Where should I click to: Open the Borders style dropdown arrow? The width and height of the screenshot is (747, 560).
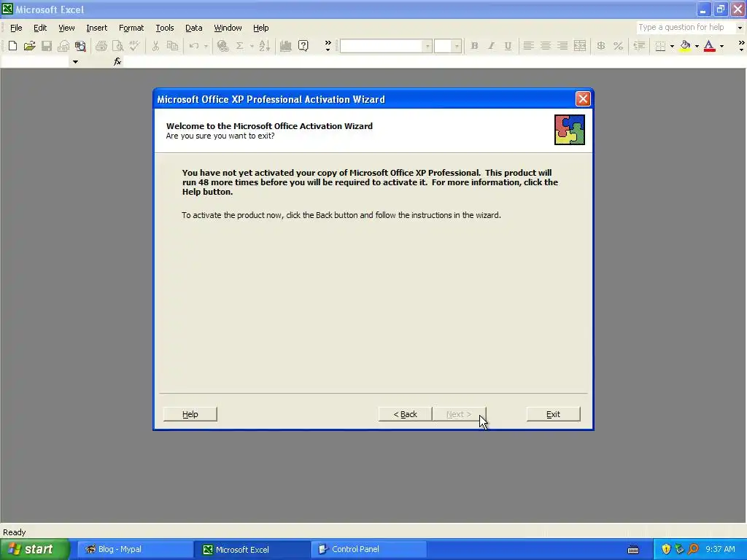tap(672, 46)
